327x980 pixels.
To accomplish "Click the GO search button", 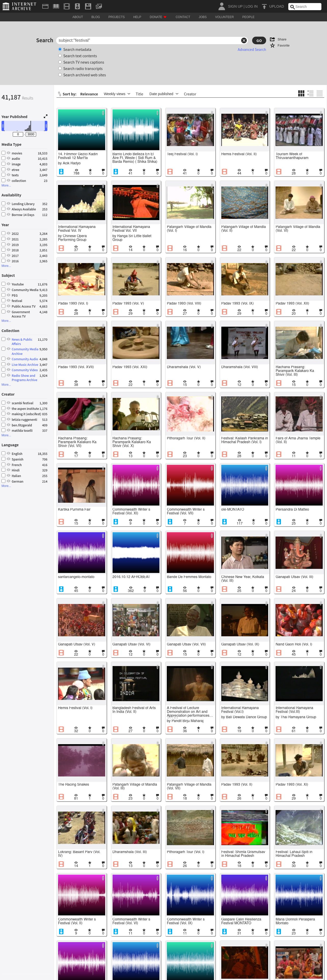I will pyautogui.click(x=259, y=40).
